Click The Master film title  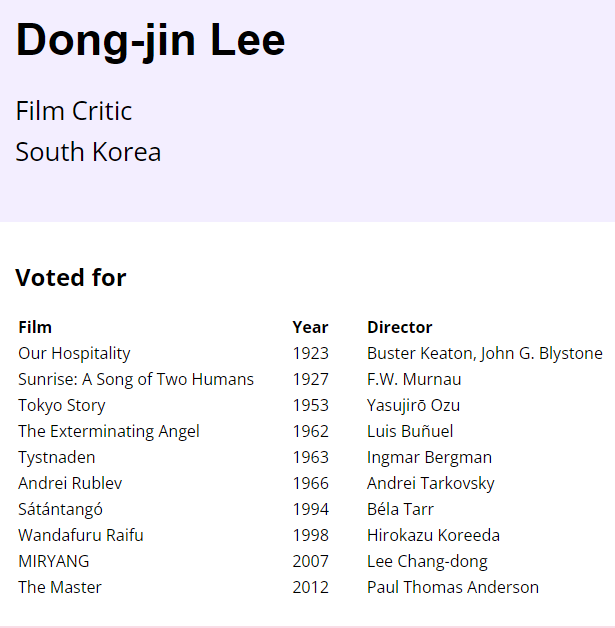[60, 587]
